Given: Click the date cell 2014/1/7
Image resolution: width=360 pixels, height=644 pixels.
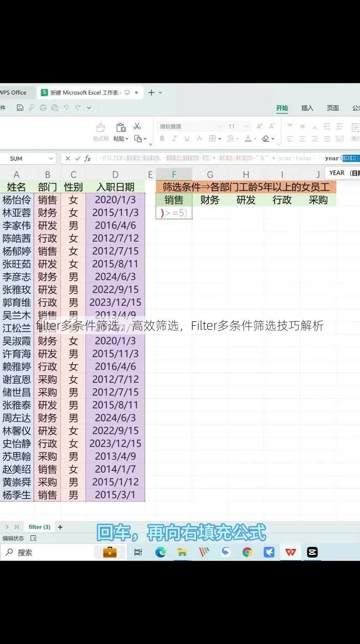Looking at the screenshot, I should pyautogui.click(x=115, y=469).
